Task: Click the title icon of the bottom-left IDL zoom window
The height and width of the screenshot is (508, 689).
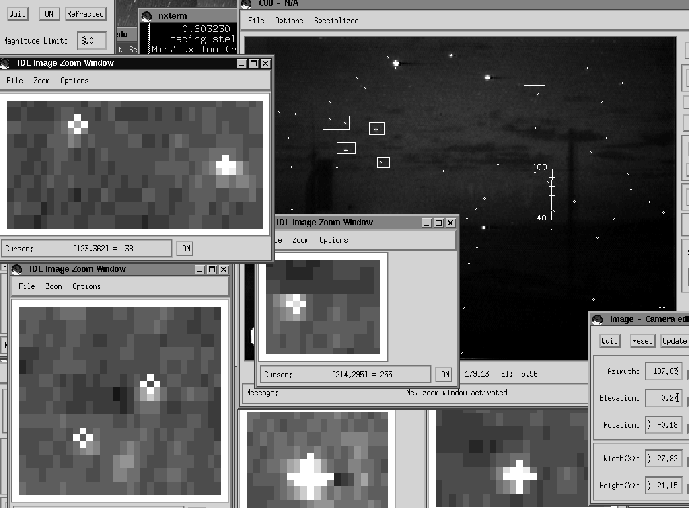Action: click(x=17, y=269)
